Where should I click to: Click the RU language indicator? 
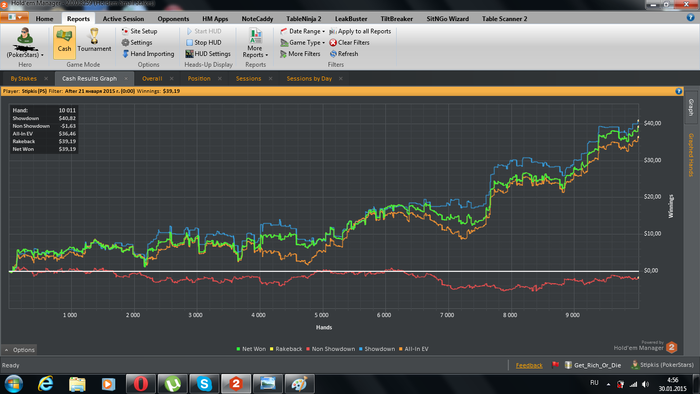[594, 383]
